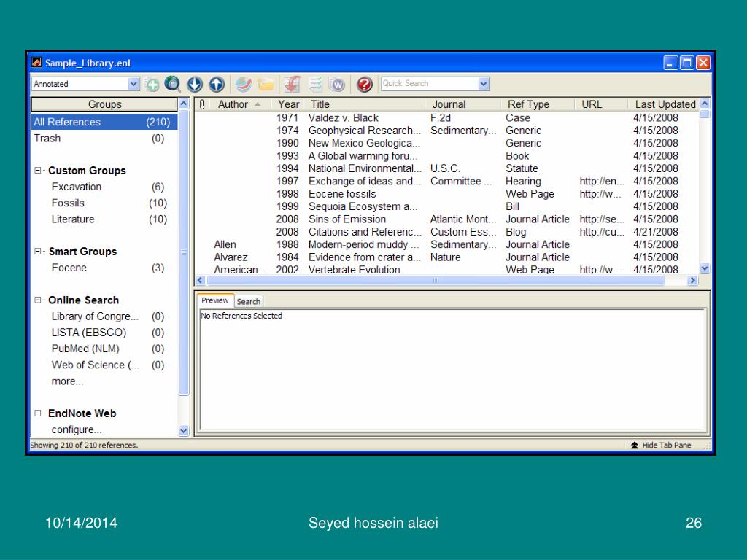Open the Online Search globe magnifier icon
Screen dimensions: 747x560
click(x=172, y=85)
